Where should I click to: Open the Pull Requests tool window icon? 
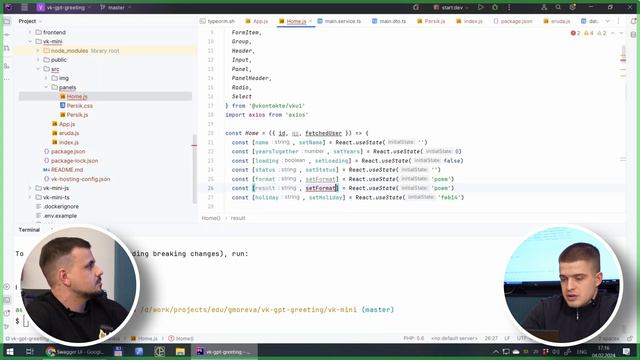coord(7,49)
